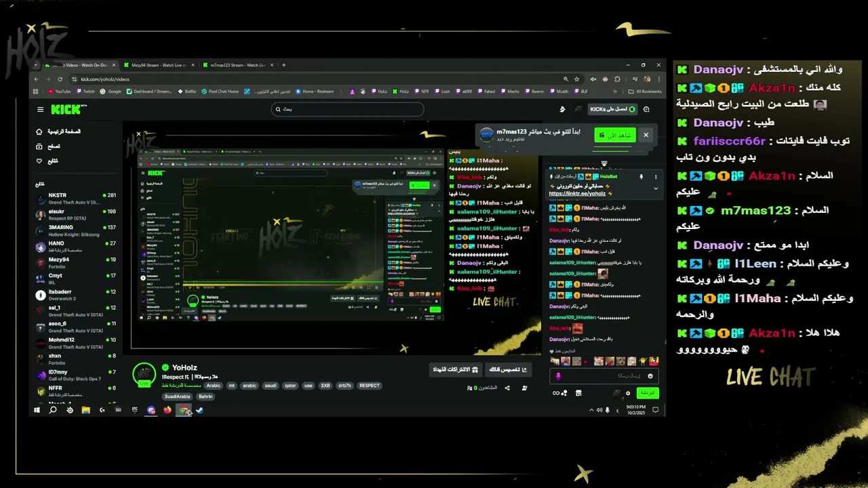Screen dimensions: 868x488
Task: Open Firefox from the taskbar
Action: pyautogui.click(x=167, y=410)
